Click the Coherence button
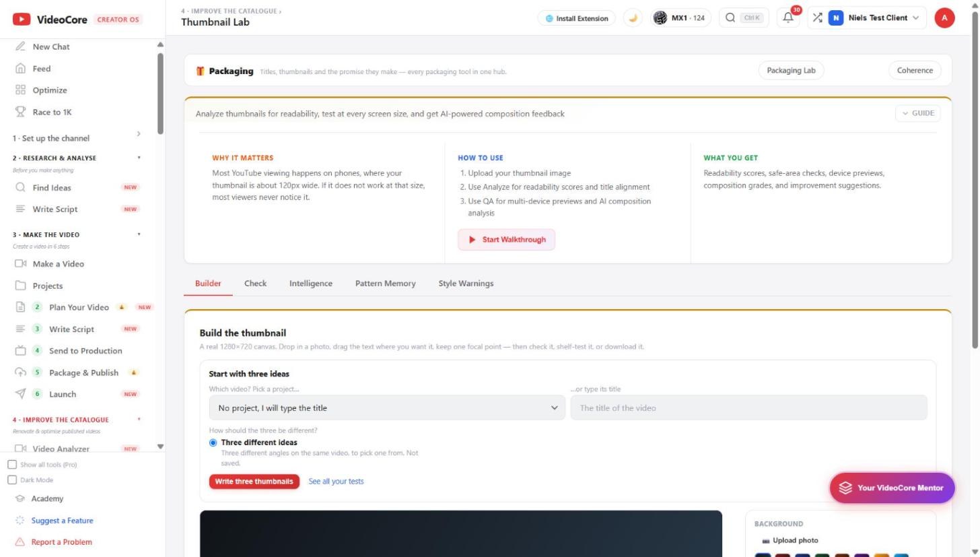Image resolution: width=980 pixels, height=557 pixels. [915, 70]
